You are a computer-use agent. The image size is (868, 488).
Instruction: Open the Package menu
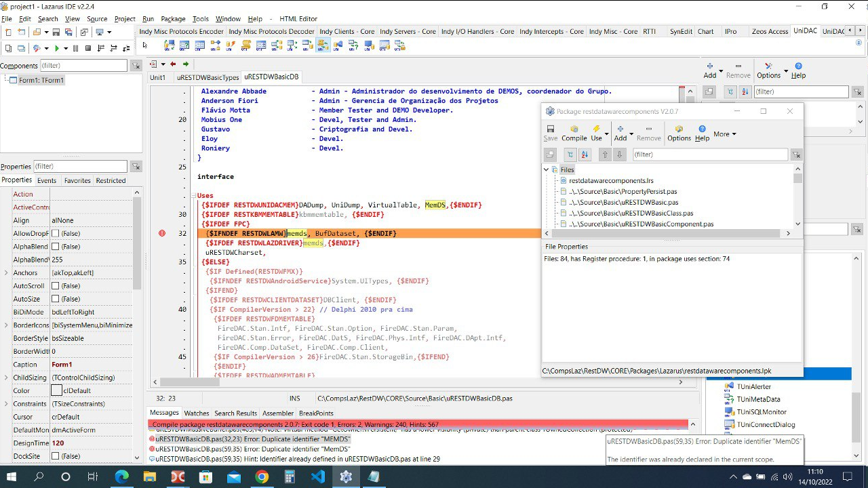coord(173,19)
